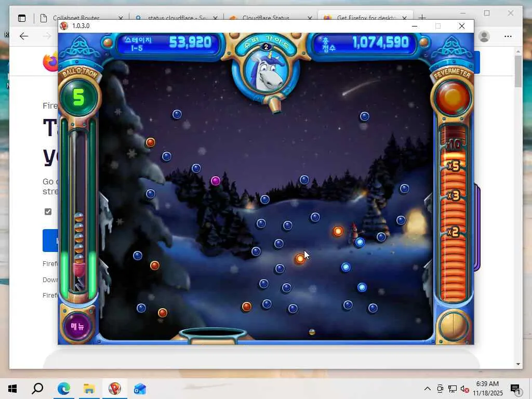The height and width of the screenshot is (399, 532).
Task: Open a new browser tab with plus
Action: (x=422, y=18)
